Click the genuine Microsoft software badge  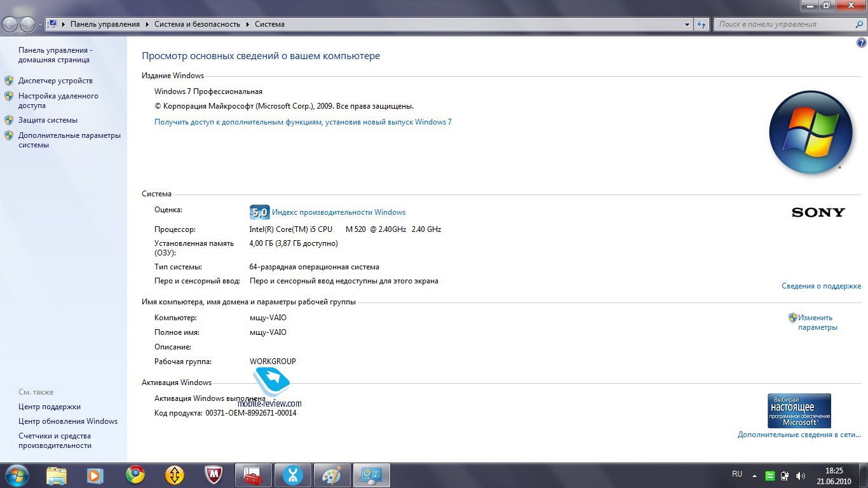799,410
